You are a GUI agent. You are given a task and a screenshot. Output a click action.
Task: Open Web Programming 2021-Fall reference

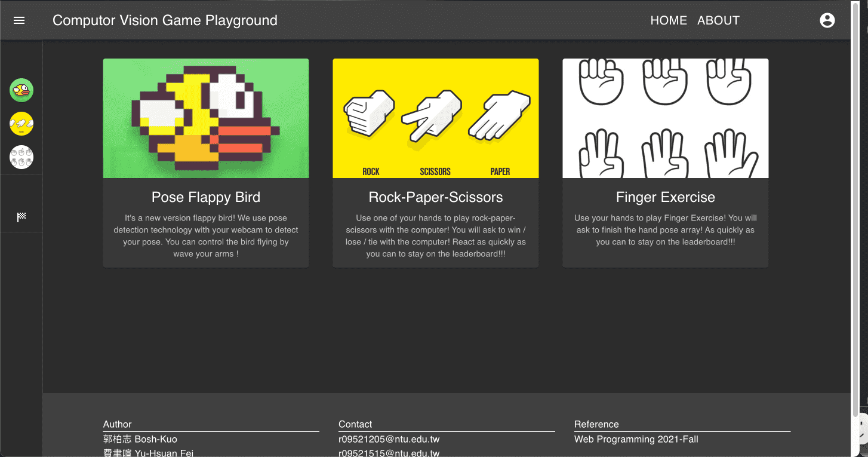click(636, 439)
